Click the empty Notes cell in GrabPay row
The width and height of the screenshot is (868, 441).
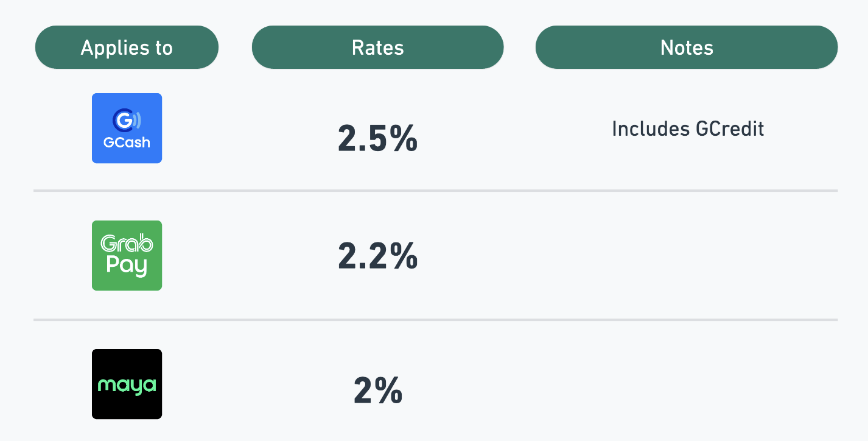pyautogui.click(x=687, y=256)
